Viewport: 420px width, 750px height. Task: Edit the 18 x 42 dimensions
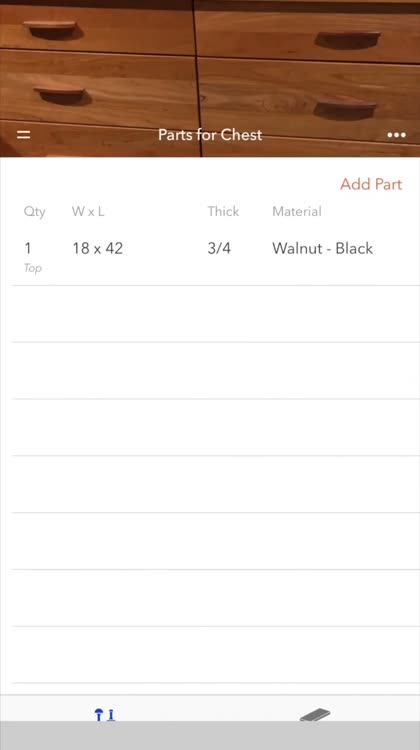(x=98, y=248)
